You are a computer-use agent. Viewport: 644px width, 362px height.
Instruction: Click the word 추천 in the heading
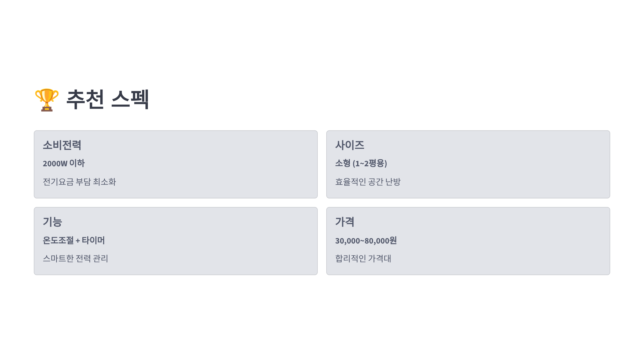pos(85,99)
